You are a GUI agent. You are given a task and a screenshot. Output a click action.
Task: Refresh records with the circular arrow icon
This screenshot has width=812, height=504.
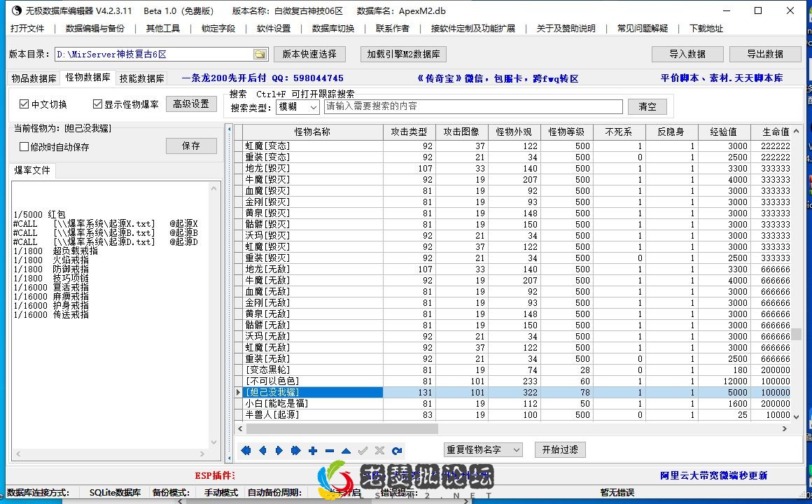coord(396,450)
